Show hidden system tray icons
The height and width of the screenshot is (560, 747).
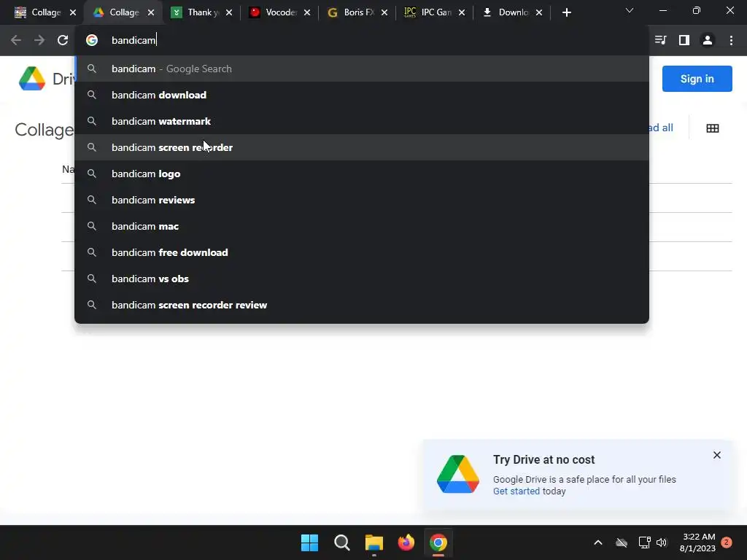pyautogui.click(x=598, y=542)
